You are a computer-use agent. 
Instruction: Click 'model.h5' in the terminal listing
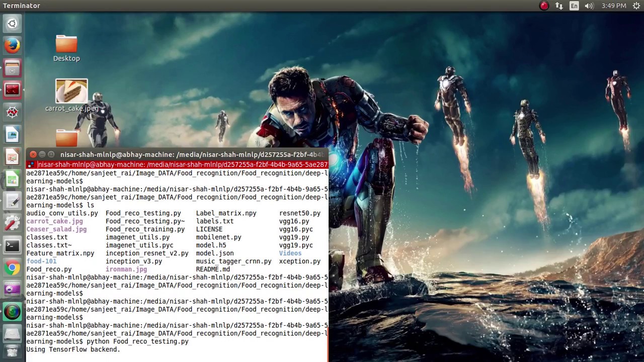click(211, 245)
